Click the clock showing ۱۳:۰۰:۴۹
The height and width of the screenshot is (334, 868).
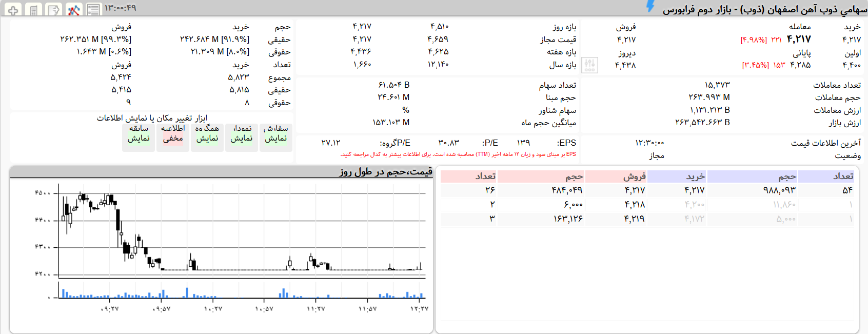pyautogui.click(x=121, y=8)
